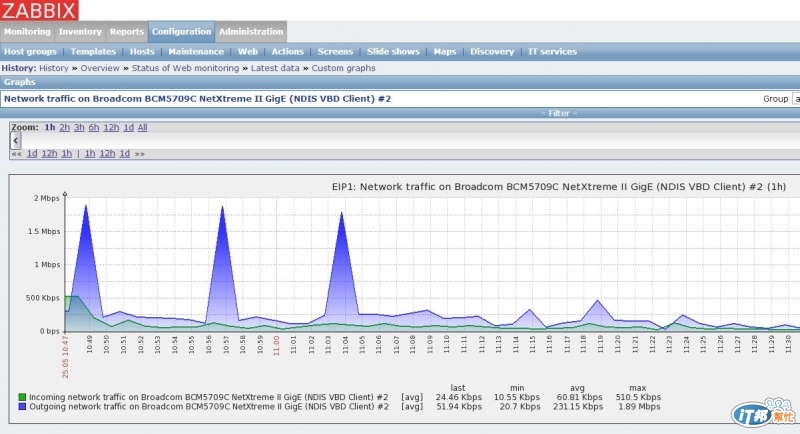The height and width of the screenshot is (434, 800).
Task: Click the 2 Mbps axis label
Action: [x=46, y=198]
